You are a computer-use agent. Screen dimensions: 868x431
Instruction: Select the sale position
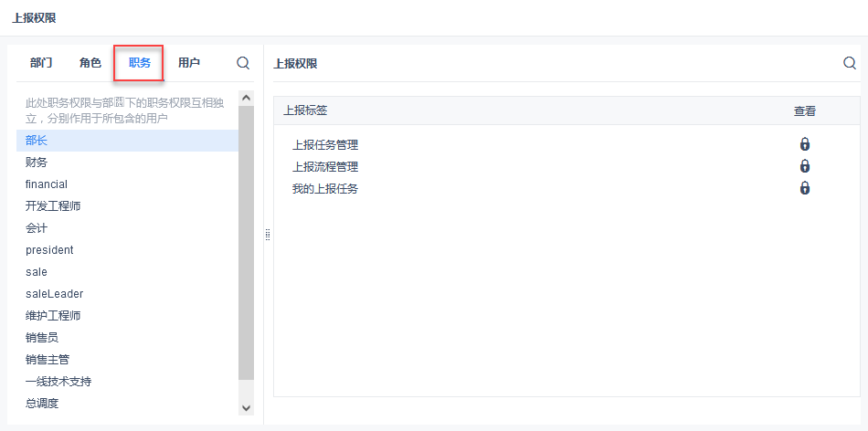tap(127, 272)
